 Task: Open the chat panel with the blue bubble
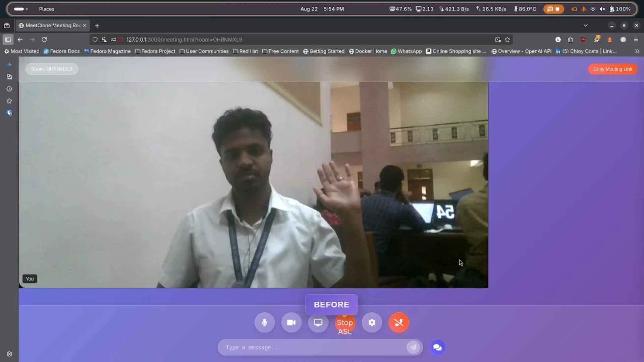click(x=437, y=347)
